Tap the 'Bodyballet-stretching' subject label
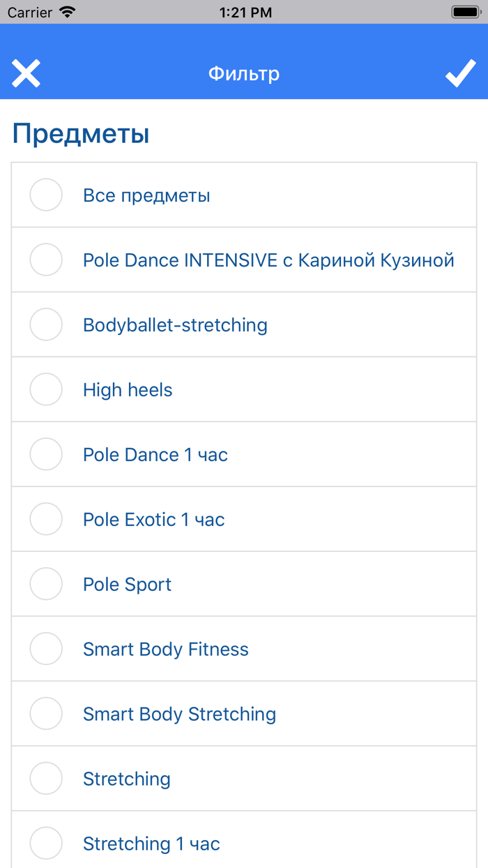This screenshot has width=488, height=868. (175, 325)
